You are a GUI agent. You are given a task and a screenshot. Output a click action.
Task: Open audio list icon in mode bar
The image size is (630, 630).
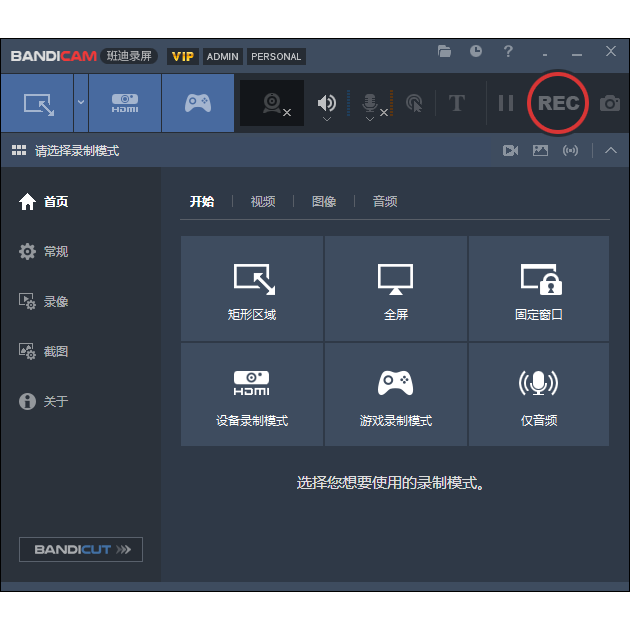(570, 151)
